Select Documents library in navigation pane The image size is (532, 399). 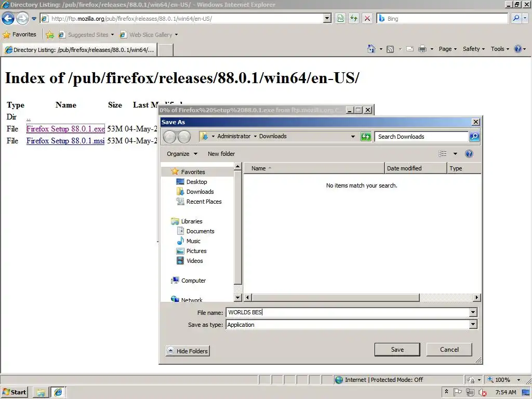point(196,231)
